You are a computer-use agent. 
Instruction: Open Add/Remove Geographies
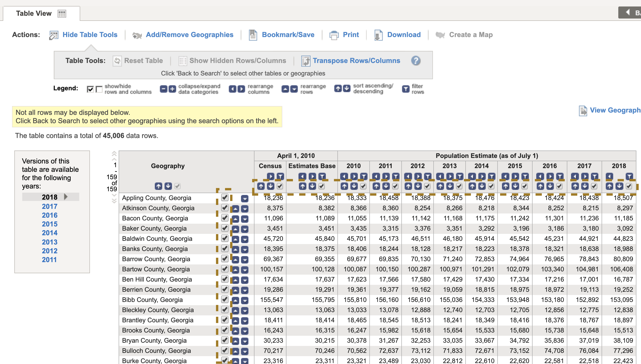pyautogui.click(x=189, y=35)
